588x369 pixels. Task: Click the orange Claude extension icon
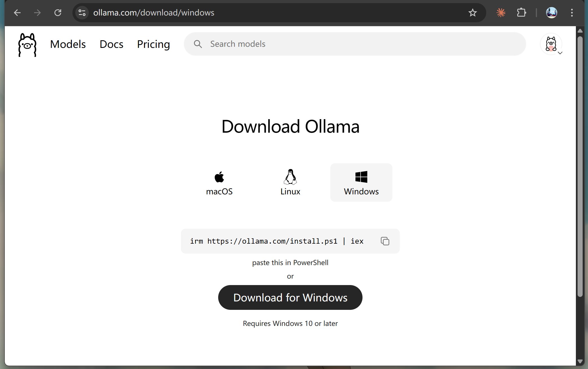501,13
